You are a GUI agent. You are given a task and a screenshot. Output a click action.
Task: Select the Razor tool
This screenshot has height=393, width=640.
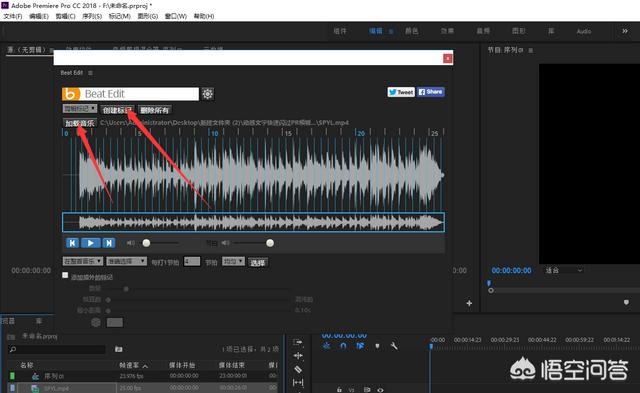pos(298,369)
